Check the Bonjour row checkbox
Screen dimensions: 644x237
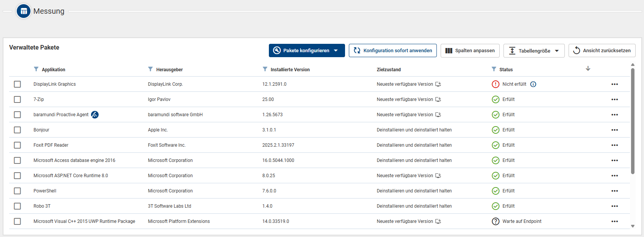point(18,130)
